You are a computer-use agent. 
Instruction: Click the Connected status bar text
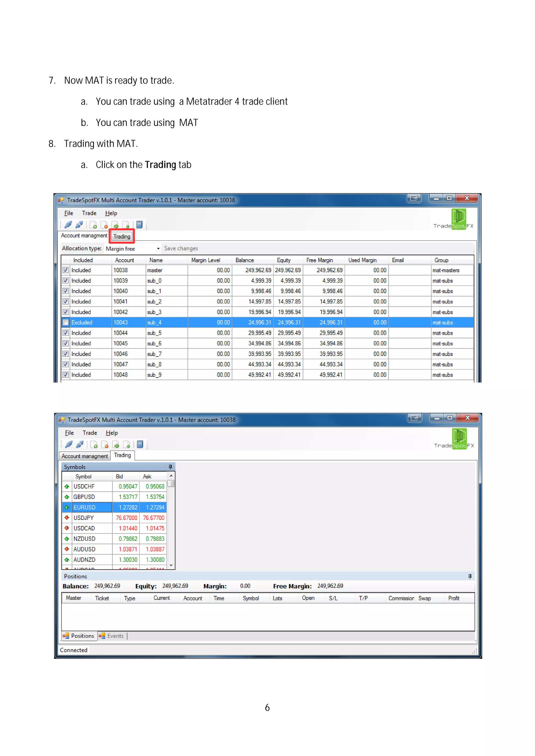pyautogui.click(x=73, y=650)
